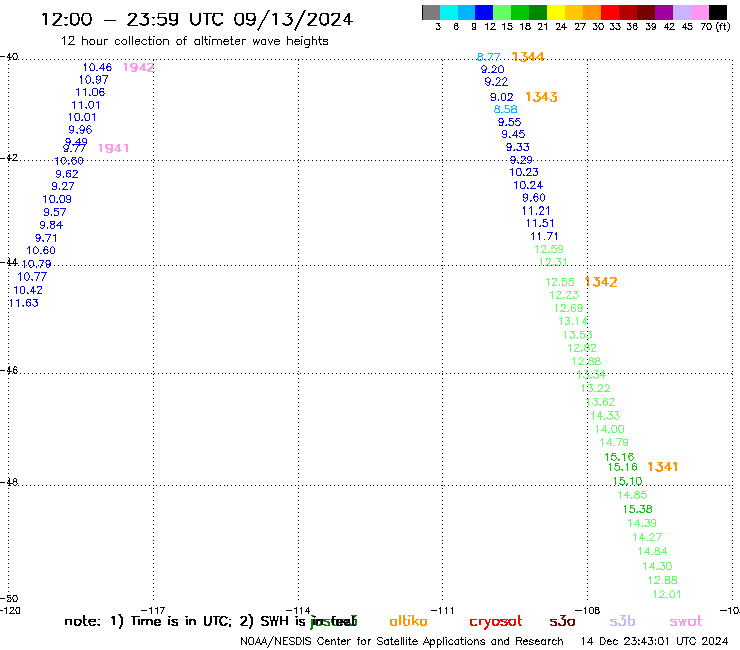Viewport: 740px width, 650px height.
Task: Click the lavender swatch in the color scale
Action: (x=682, y=12)
